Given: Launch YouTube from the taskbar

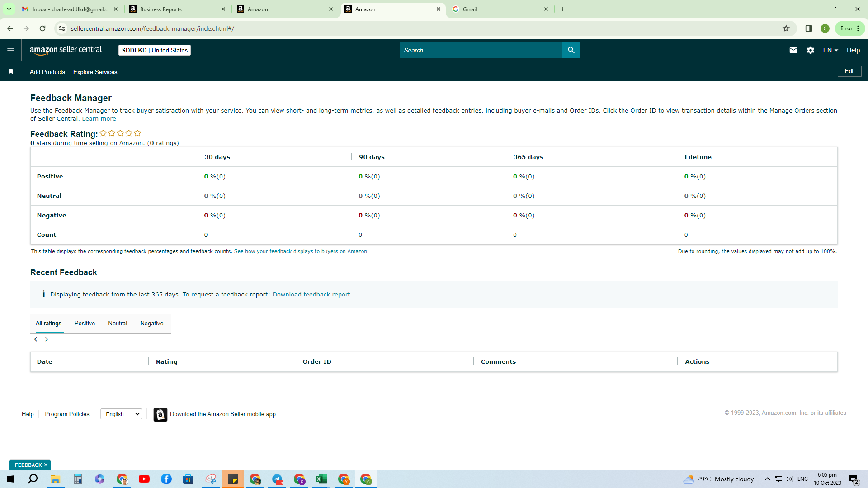Looking at the screenshot, I should tap(144, 479).
